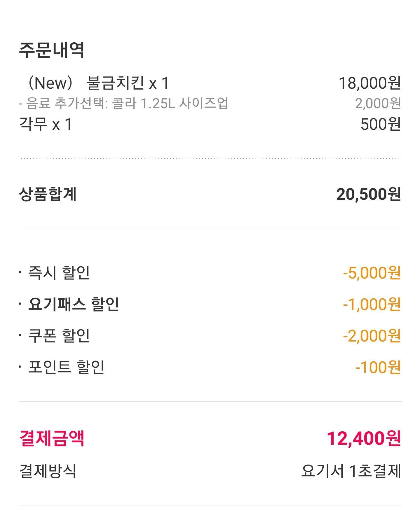Tap the 500원 price of 각무
This screenshot has height=506, width=420.
(380, 125)
